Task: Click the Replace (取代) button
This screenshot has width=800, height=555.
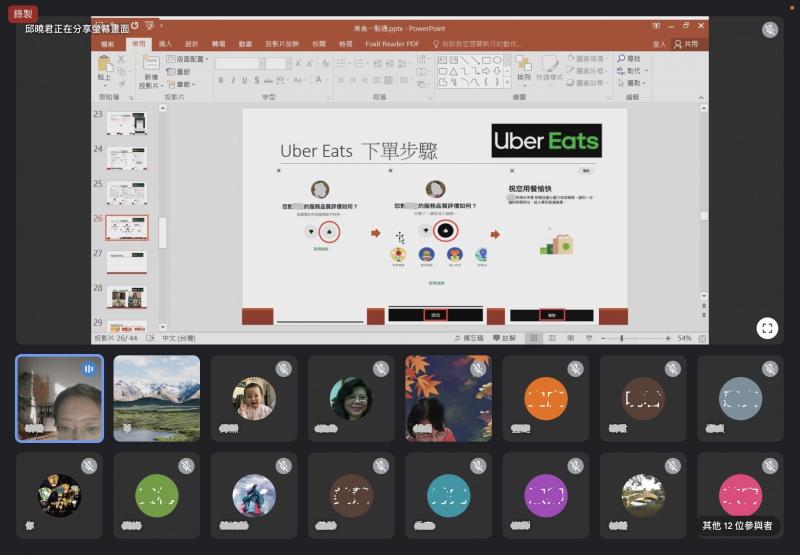Action: (x=632, y=70)
